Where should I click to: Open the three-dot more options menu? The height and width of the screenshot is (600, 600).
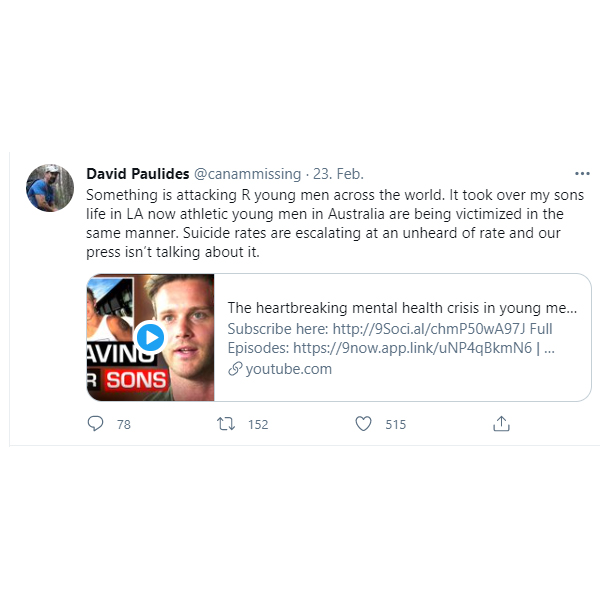point(582,174)
